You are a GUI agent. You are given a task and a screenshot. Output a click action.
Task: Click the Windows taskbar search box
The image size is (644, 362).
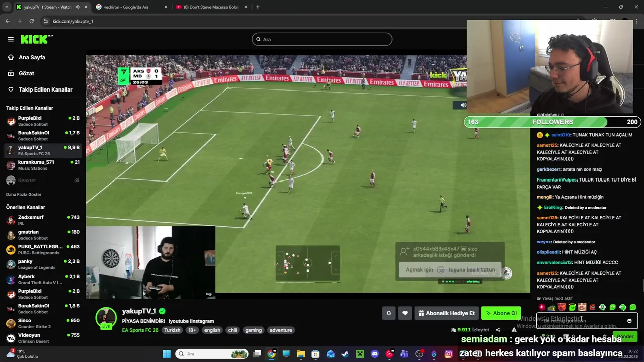[211, 354]
